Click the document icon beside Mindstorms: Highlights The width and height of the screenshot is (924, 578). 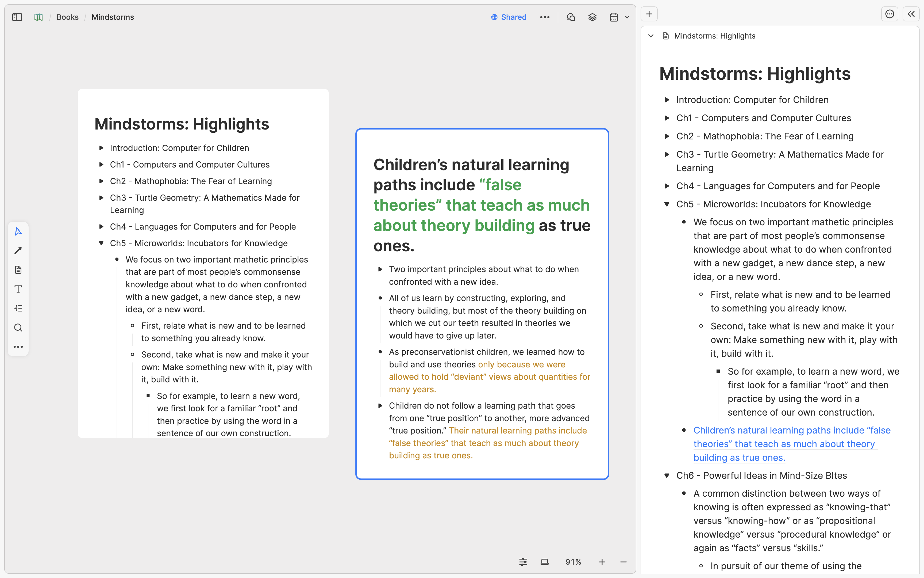pyautogui.click(x=665, y=36)
